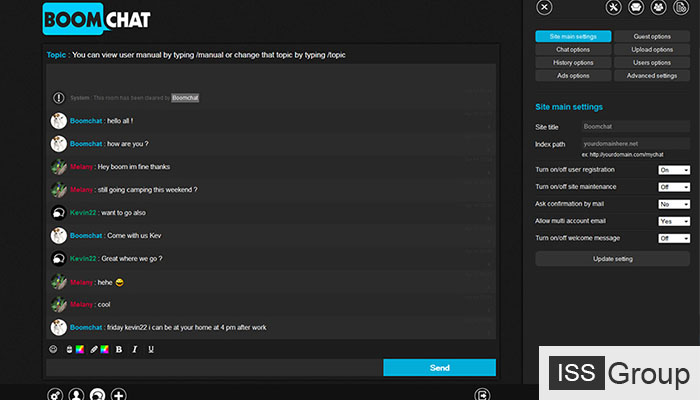Toggle bold text formatting

pos(119,350)
